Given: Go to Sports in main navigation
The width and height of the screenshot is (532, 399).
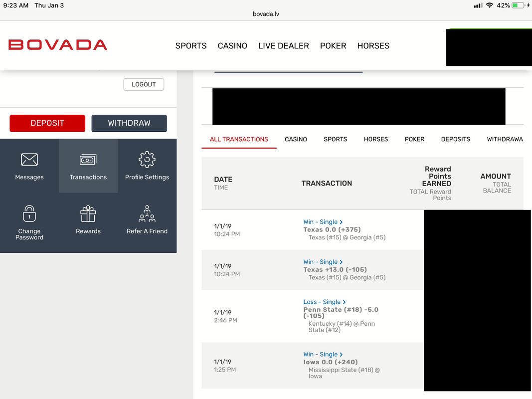Looking at the screenshot, I should [x=191, y=46].
